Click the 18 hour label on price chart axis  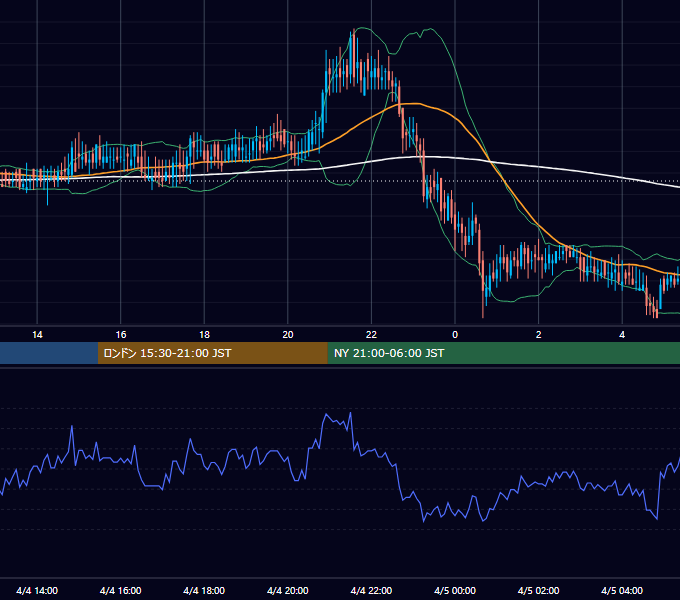coord(204,335)
